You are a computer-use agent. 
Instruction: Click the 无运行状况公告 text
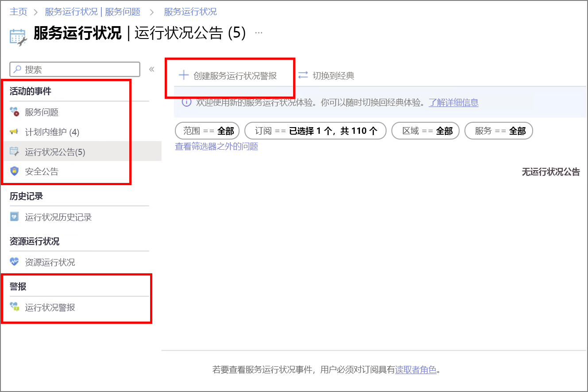(x=551, y=172)
